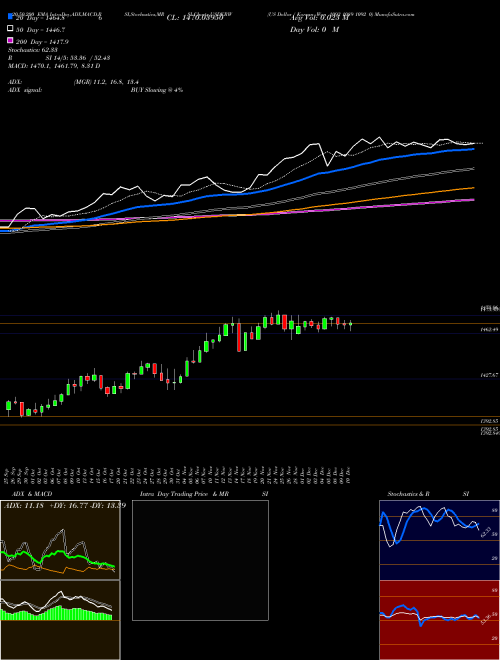Open the red RSI chart panel

click(x=439, y=620)
